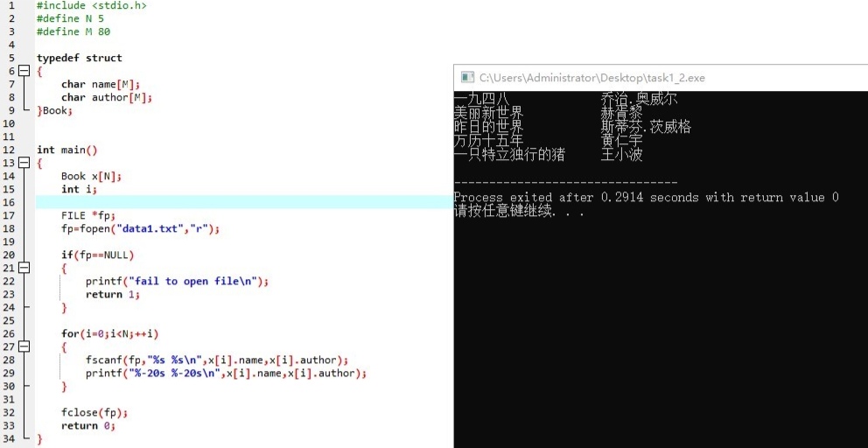
Task: Click the 'int main()' line
Action: click(x=67, y=150)
